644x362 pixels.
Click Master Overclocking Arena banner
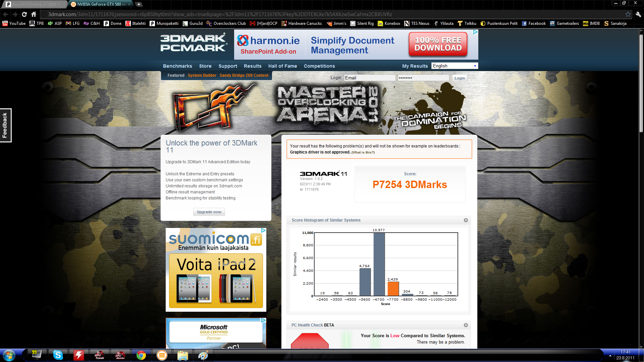[x=319, y=107]
